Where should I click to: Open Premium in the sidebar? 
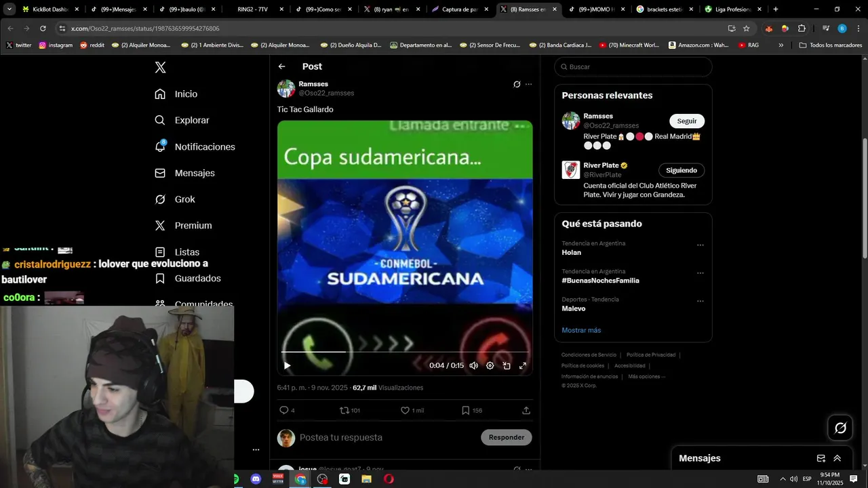pyautogui.click(x=183, y=226)
